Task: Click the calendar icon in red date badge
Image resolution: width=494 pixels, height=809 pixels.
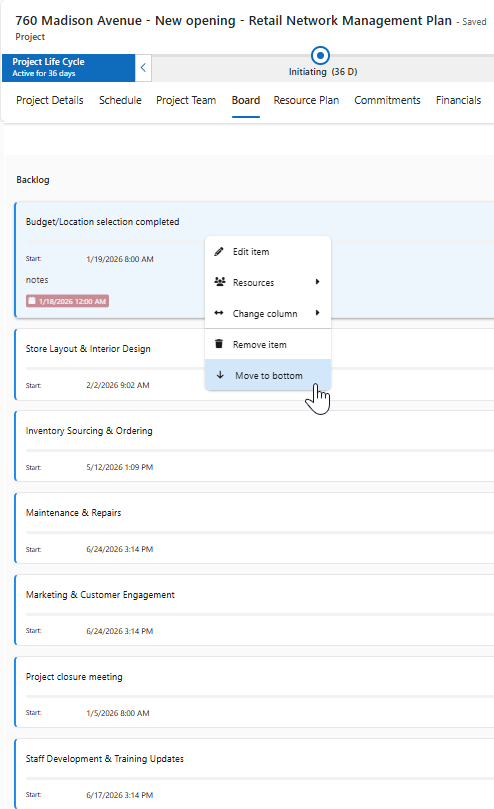Action: pos(32,301)
